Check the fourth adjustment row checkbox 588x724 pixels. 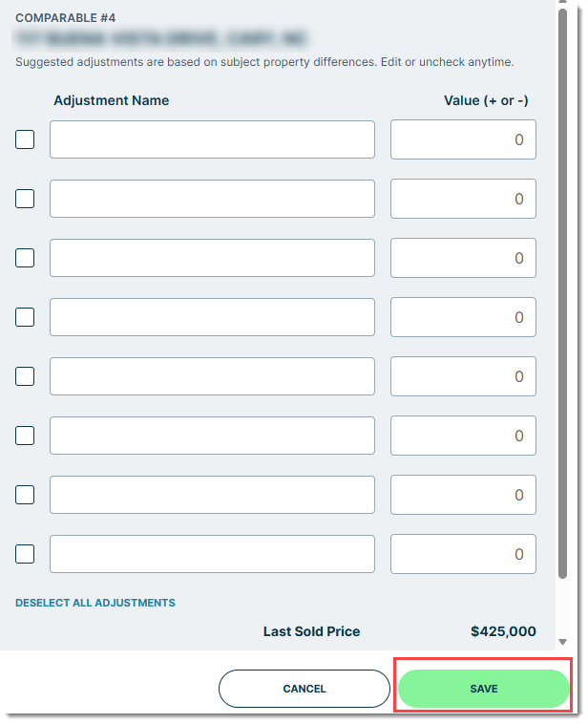pos(25,317)
